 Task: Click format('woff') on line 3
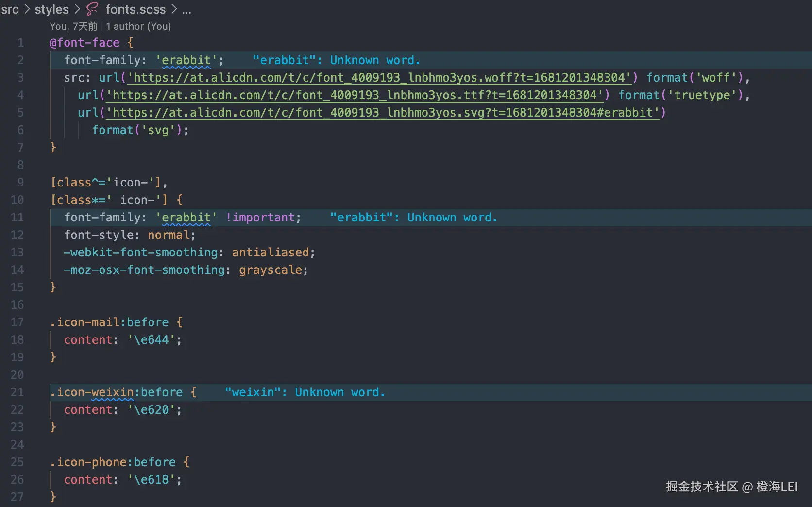(x=694, y=78)
